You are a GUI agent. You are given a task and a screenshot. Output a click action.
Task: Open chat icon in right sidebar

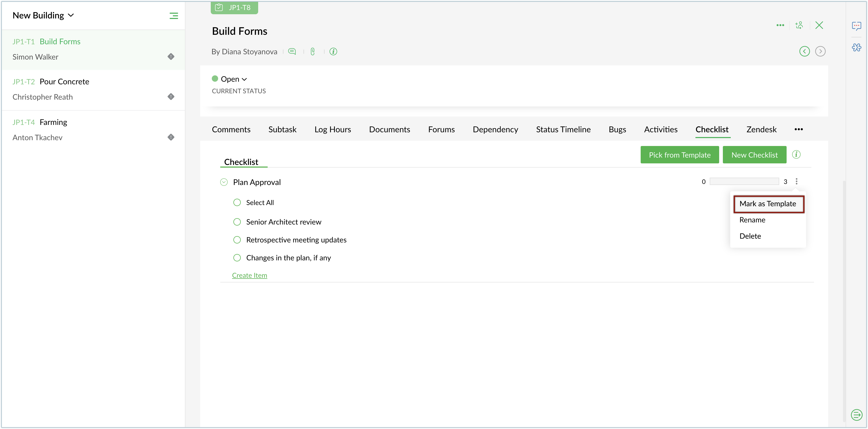point(857,26)
